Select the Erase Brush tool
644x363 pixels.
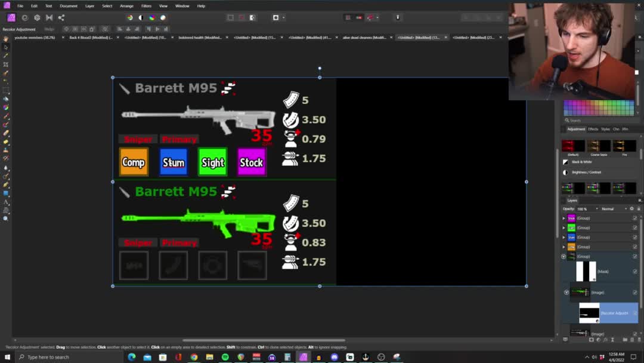(6, 133)
